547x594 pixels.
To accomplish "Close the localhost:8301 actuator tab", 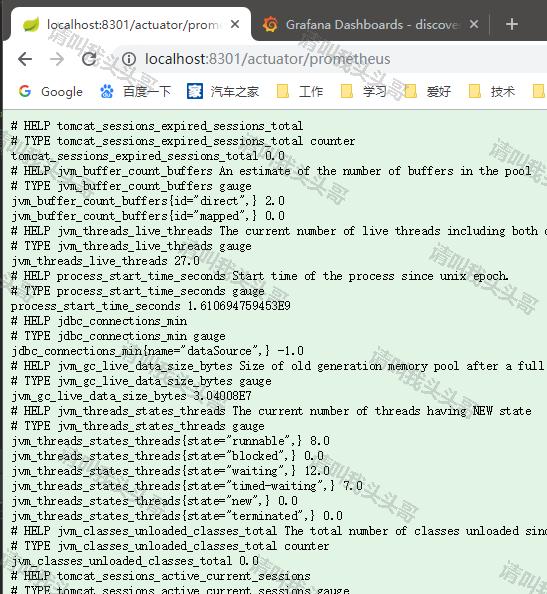I will pyautogui.click(x=235, y=24).
